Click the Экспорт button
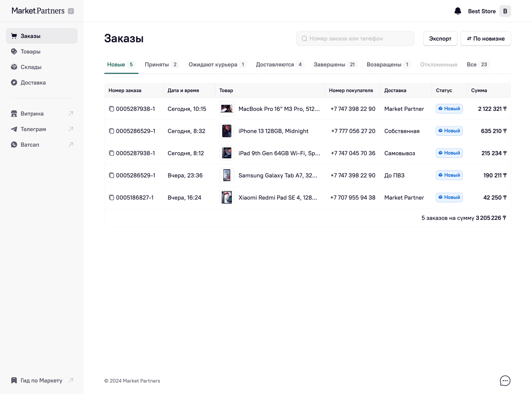This screenshot has height=394, width=532. [440, 39]
